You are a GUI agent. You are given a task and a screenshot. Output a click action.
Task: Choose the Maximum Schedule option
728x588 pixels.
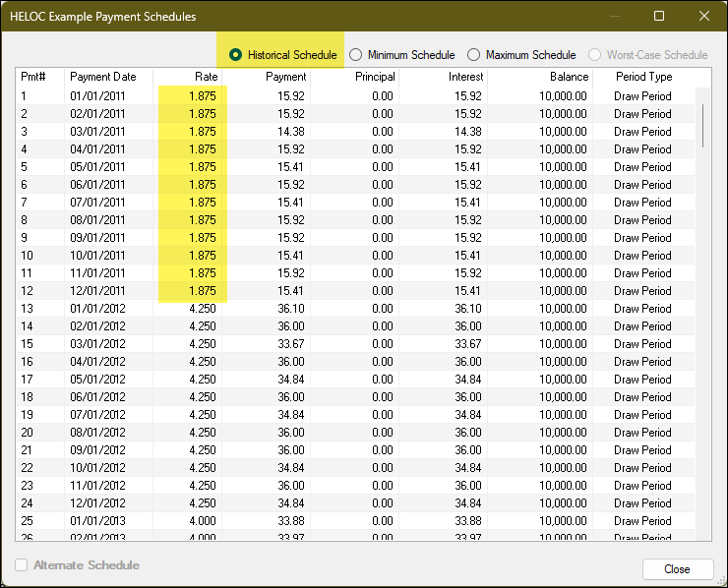pos(474,55)
